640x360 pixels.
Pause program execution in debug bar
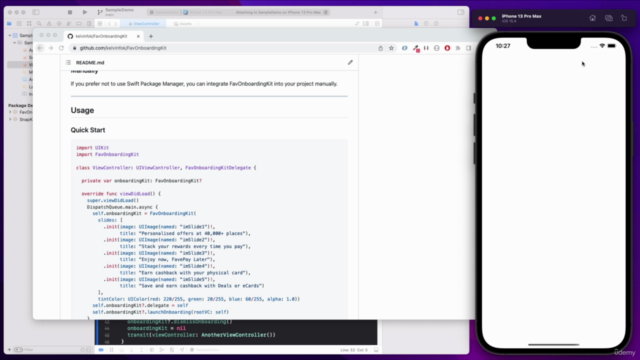[x=111, y=350]
